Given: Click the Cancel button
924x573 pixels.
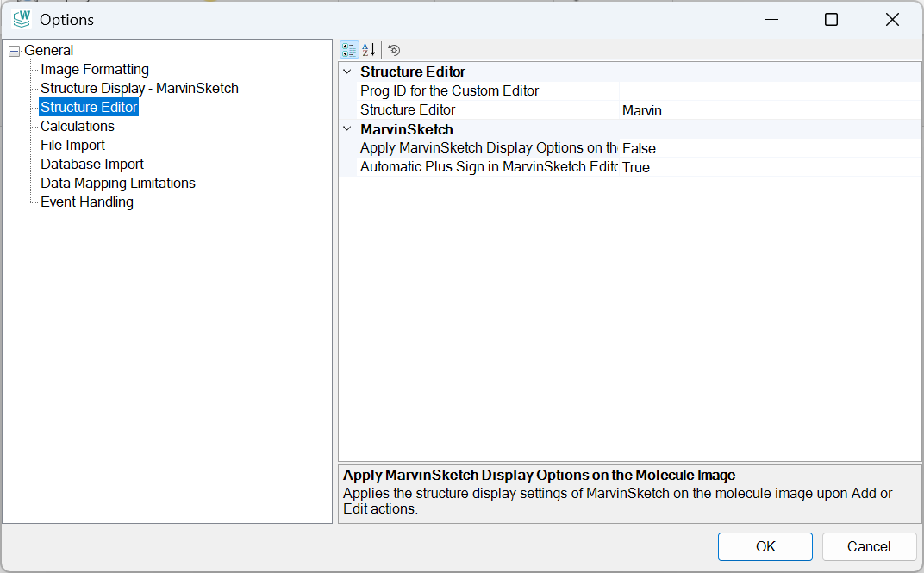Looking at the screenshot, I should point(869,546).
